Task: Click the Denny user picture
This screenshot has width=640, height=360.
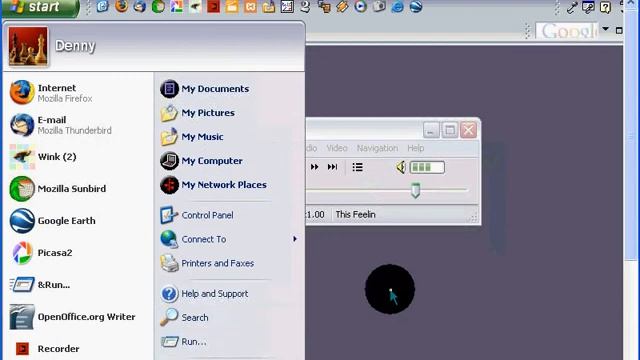Action: click(28, 46)
